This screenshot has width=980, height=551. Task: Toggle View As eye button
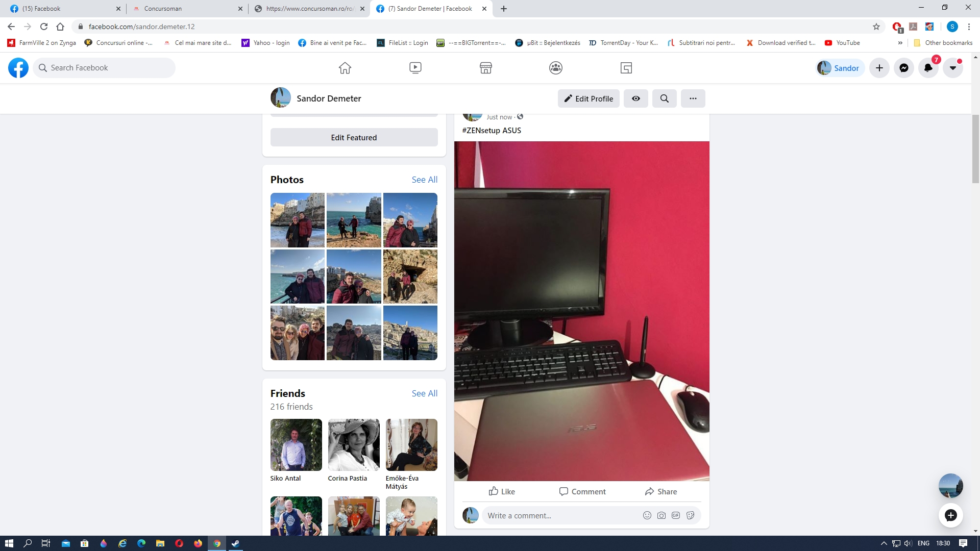[x=635, y=98]
